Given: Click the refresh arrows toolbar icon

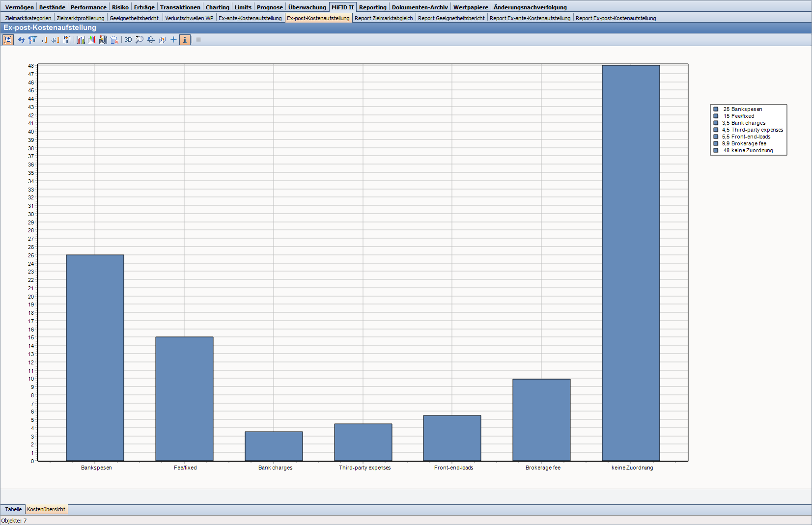Looking at the screenshot, I should click(x=22, y=40).
